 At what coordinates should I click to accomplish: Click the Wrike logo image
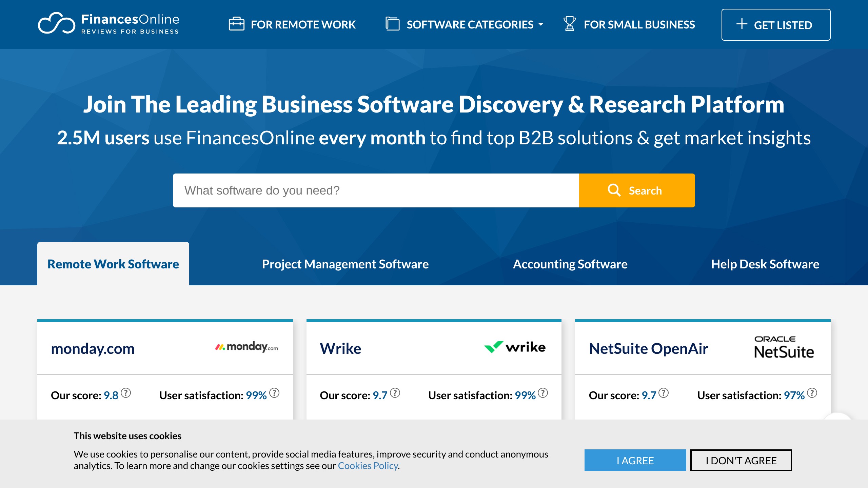click(515, 347)
